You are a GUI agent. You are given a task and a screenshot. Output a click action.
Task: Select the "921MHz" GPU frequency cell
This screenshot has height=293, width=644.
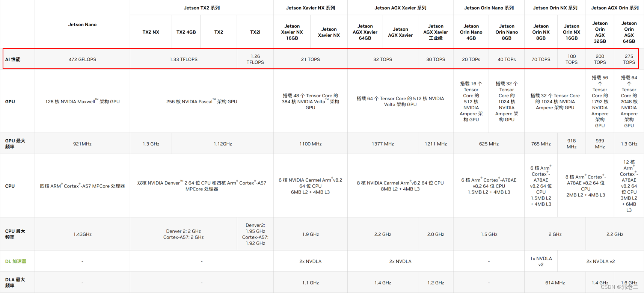pos(82,144)
